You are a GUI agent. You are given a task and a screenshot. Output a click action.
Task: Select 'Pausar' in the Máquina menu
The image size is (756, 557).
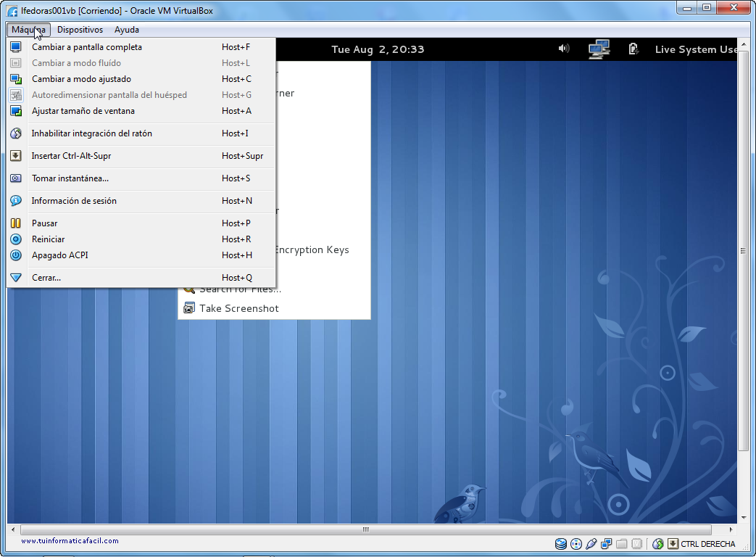141,223
